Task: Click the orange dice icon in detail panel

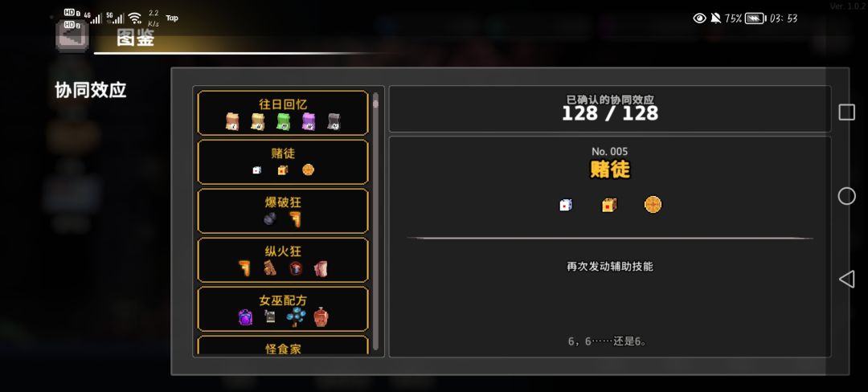Action: pos(609,205)
